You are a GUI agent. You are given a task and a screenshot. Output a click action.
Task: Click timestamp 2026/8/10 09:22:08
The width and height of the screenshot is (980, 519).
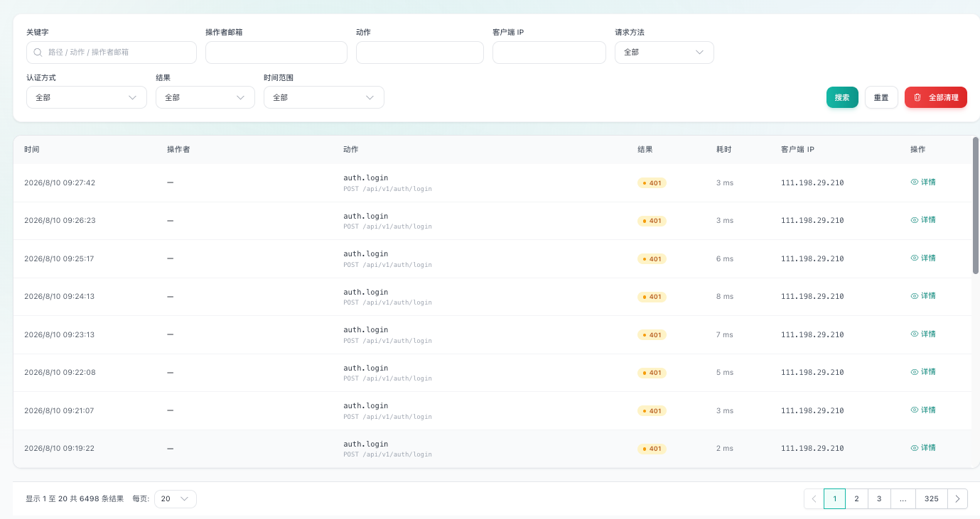pos(60,373)
